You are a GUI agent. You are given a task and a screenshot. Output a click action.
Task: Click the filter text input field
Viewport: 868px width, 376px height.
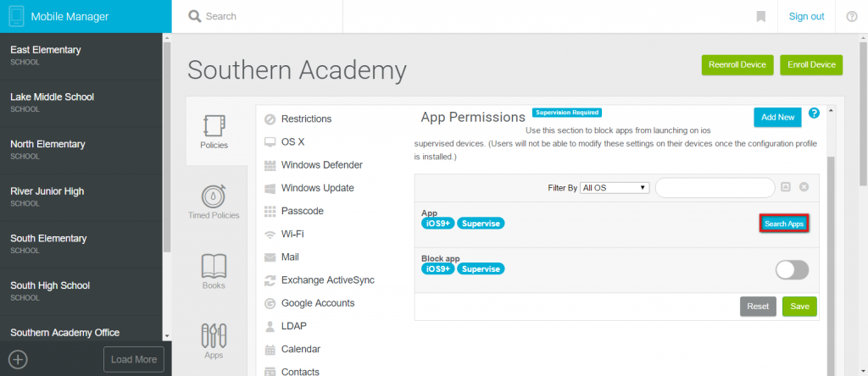click(x=715, y=187)
